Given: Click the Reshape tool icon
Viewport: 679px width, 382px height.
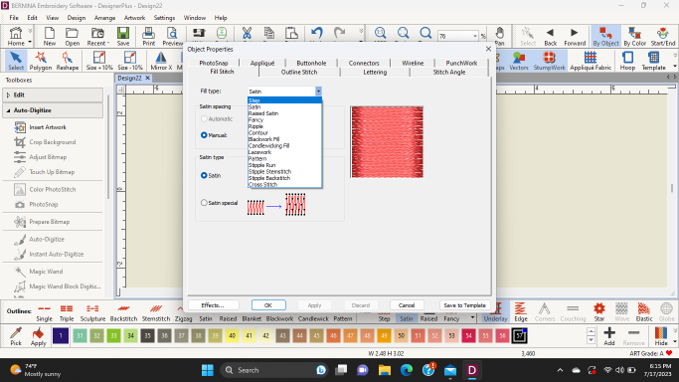Looking at the screenshot, I should point(67,61).
